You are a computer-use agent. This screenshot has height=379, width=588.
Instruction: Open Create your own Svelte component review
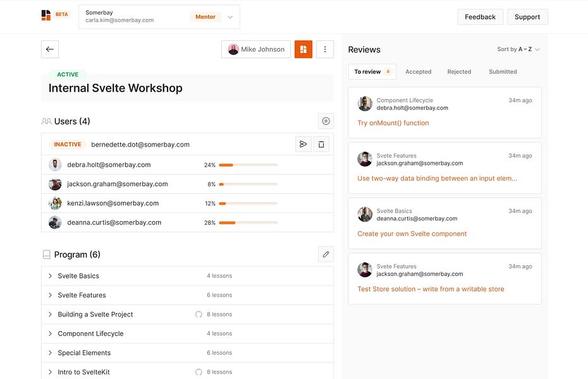click(x=412, y=234)
